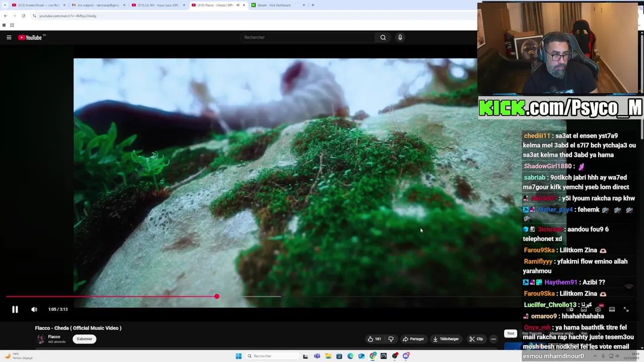
Task: Reload the page with refresh icon
Action: pos(23,16)
